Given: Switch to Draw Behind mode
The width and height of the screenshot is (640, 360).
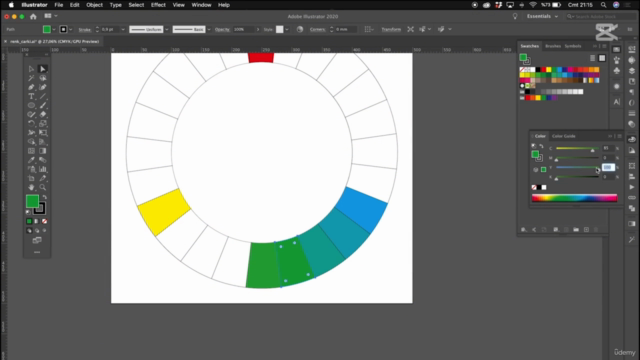Looking at the screenshot, I should coord(37,231).
